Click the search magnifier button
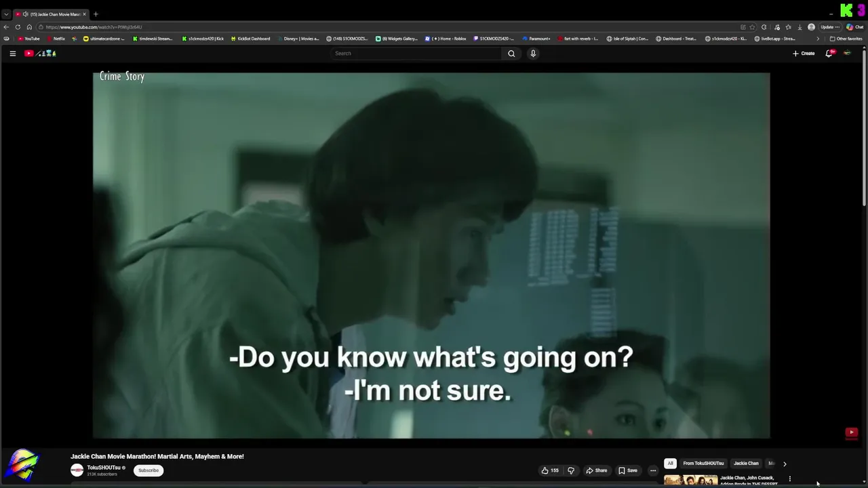 point(511,54)
